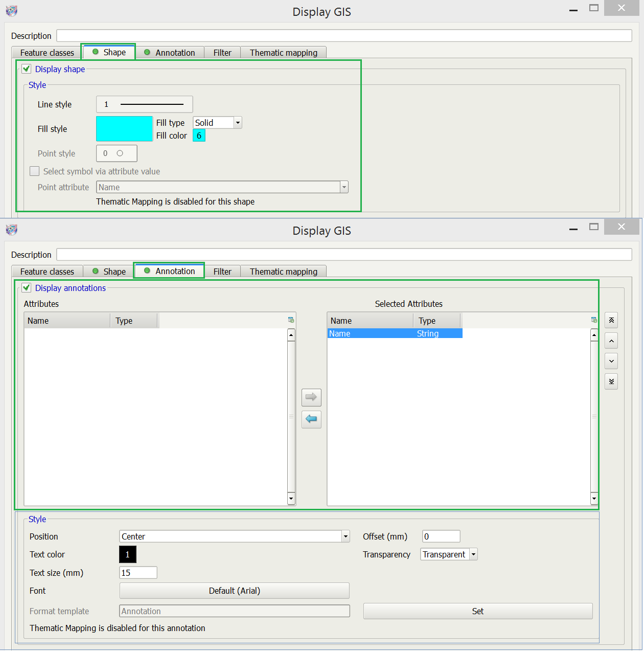Open the Fill type dropdown showing Solid
Viewport: 644px width, 651px height.
pos(238,123)
